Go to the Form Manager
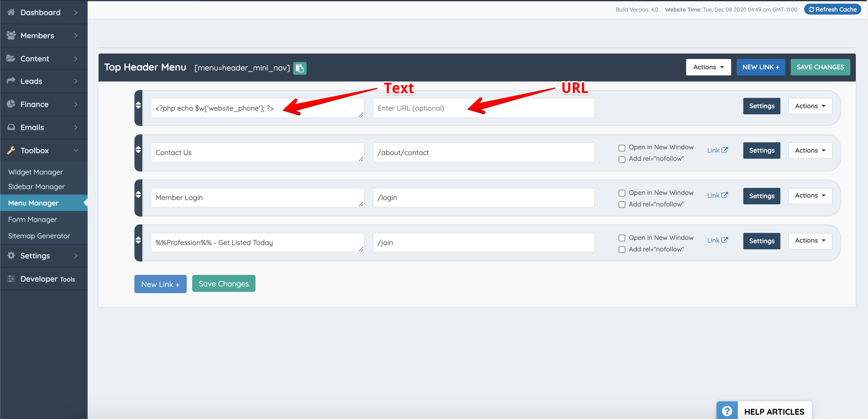Viewport: 868px width, 419px height. (x=32, y=219)
